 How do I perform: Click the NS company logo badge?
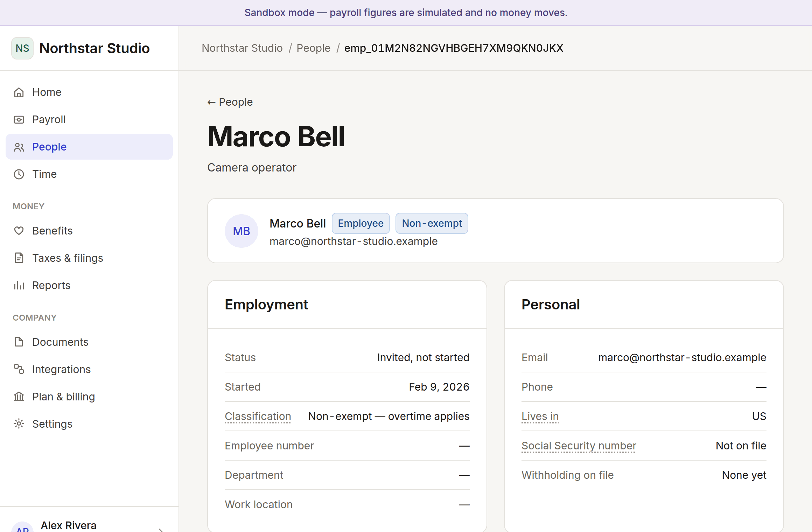point(22,48)
